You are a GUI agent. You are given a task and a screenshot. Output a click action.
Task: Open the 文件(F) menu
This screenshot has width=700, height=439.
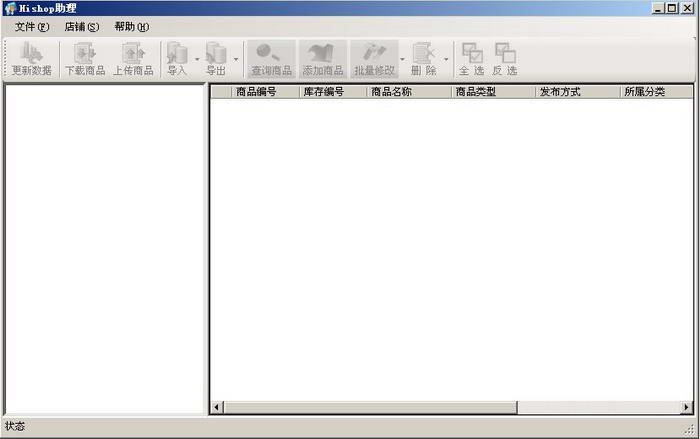(31, 27)
